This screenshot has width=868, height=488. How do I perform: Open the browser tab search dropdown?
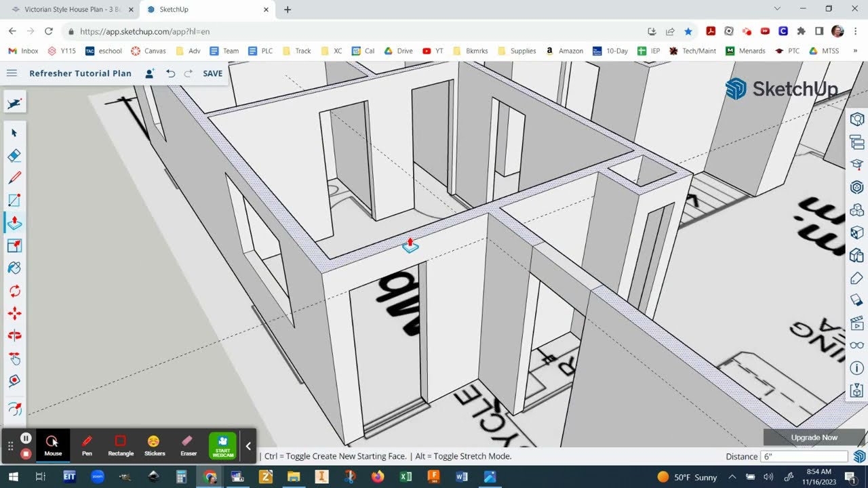tap(777, 9)
